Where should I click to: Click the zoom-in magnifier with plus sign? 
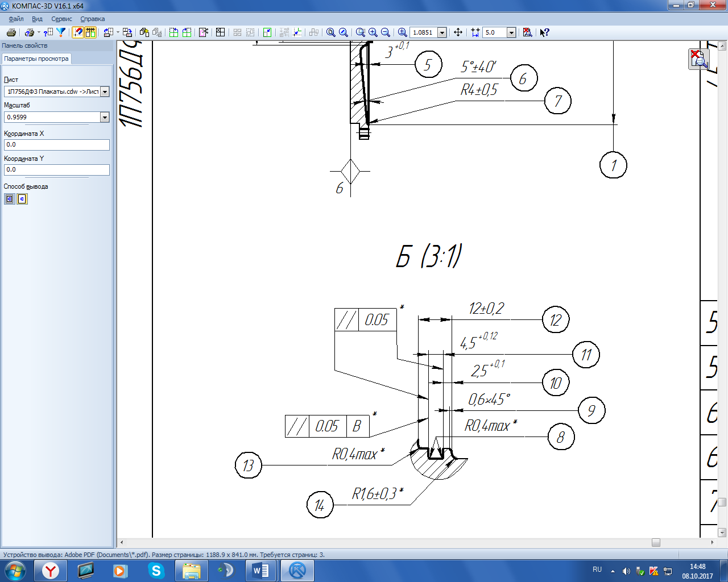click(x=373, y=32)
